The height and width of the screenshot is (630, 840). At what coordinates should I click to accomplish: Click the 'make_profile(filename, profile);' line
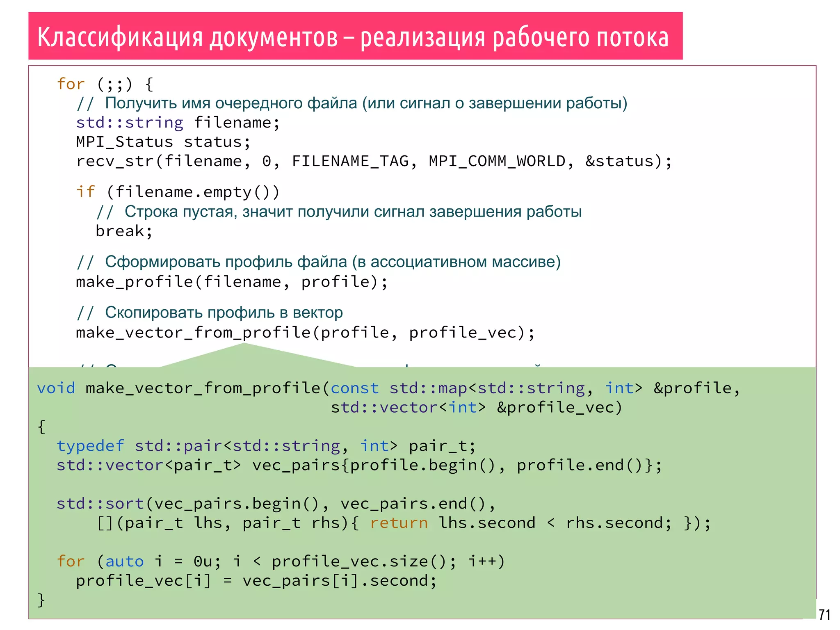coord(232,282)
